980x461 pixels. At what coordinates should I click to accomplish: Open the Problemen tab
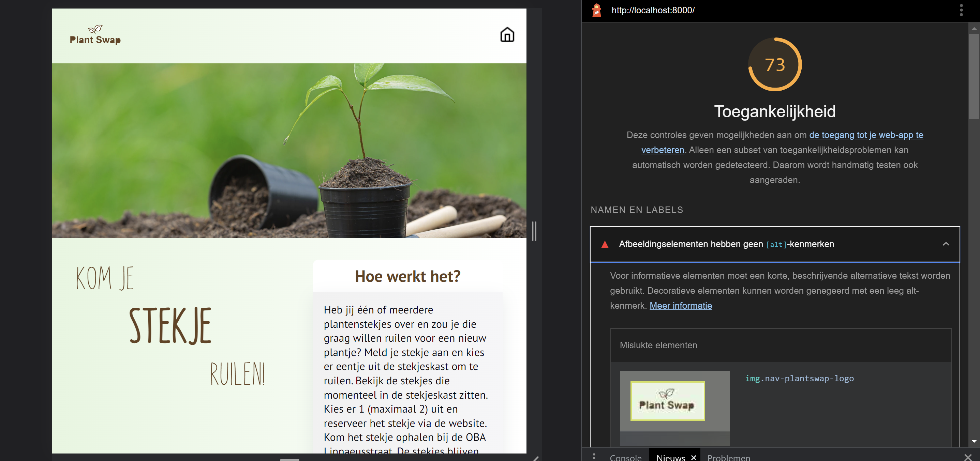(x=729, y=458)
